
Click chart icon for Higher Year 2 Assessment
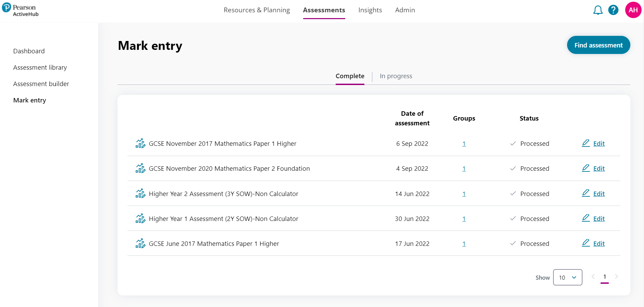(x=140, y=194)
